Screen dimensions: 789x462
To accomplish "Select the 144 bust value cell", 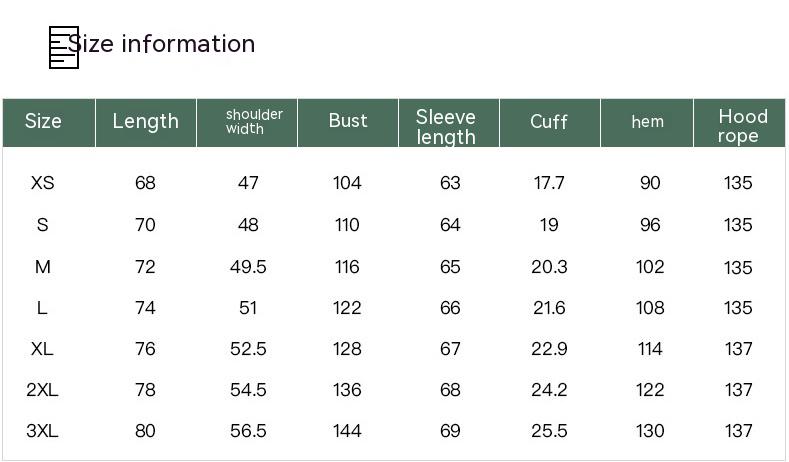I will tap(347, 431).
